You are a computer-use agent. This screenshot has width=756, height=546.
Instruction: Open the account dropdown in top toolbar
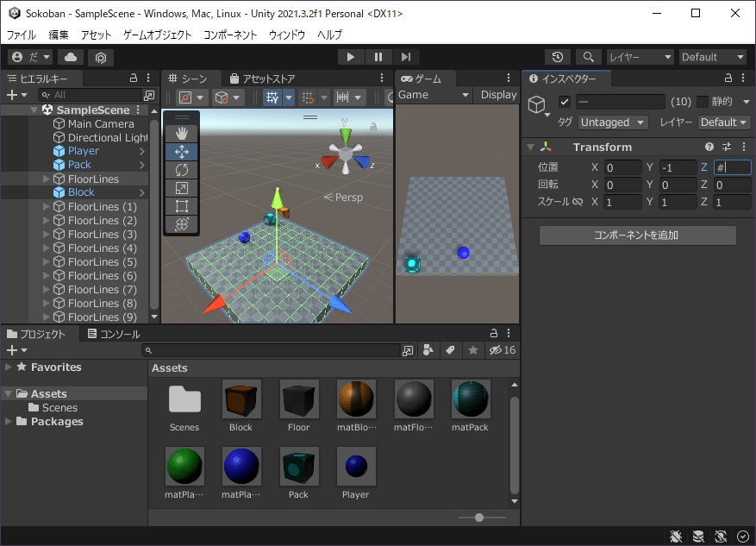click(x=31, y=57)
